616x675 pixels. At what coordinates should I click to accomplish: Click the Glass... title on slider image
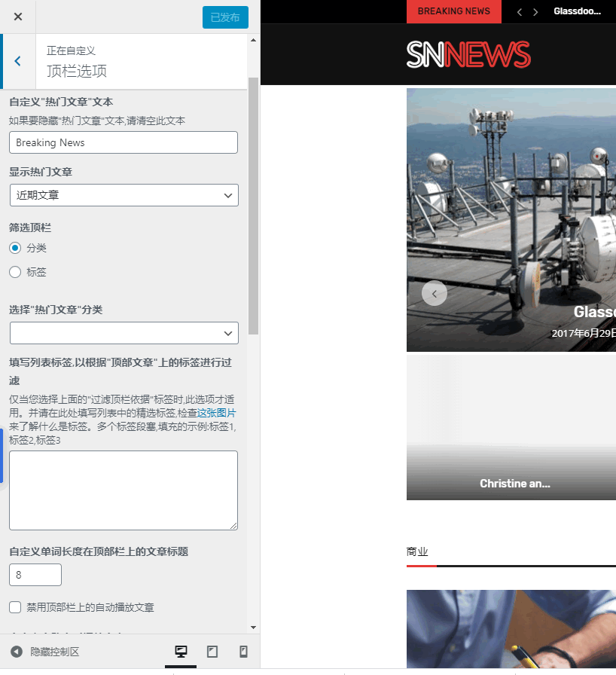[x=595, y=312]
